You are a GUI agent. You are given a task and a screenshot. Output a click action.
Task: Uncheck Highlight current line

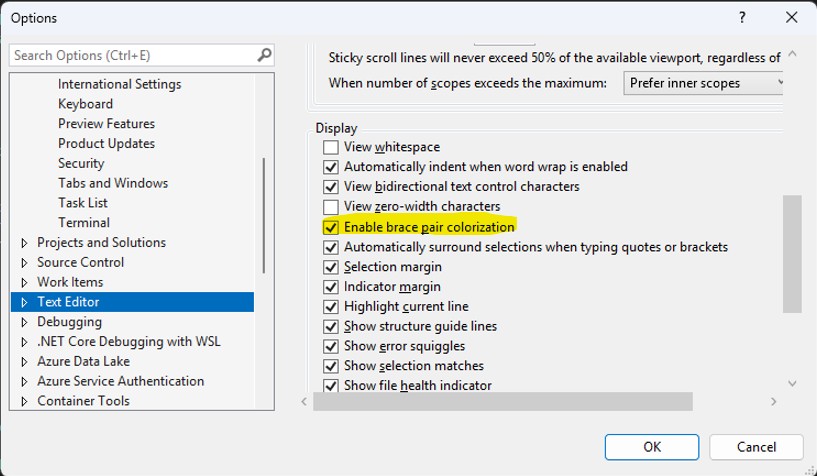point(331,306)
